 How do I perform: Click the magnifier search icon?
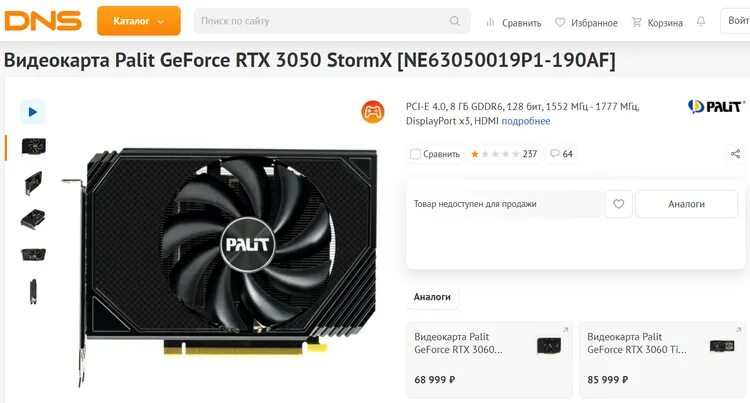454,21
